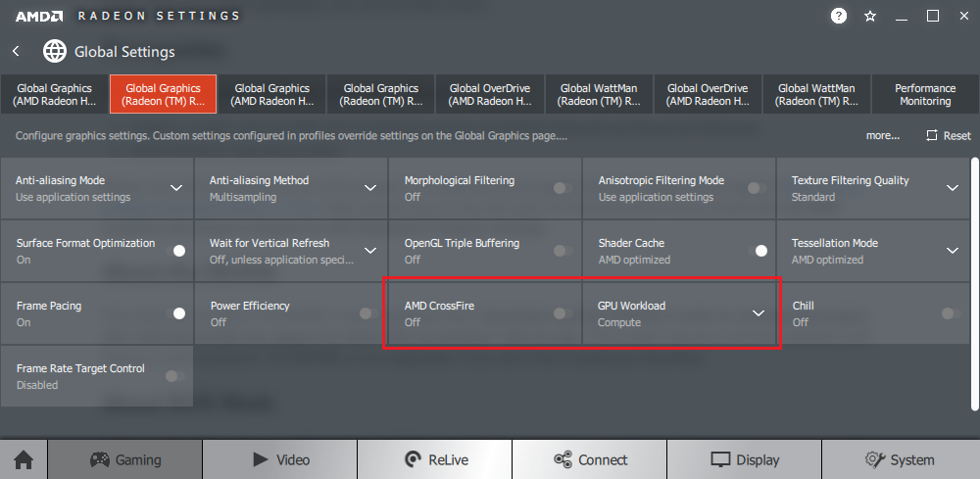This screenshot has width=980, height=479.
Task: Click the ReLive circular icon
Action: (x=413, y=460)
